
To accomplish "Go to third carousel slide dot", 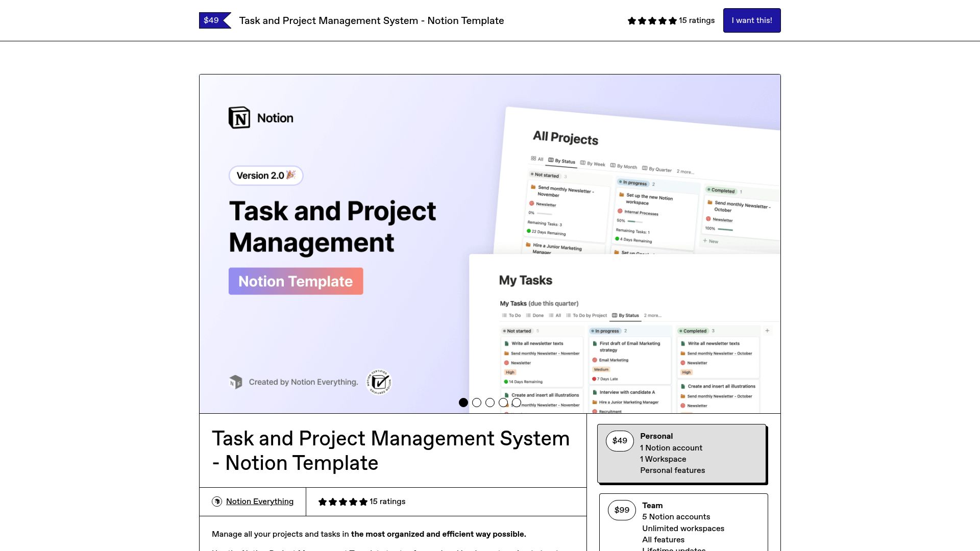I will pyautogui.click(x=490, y=403).
